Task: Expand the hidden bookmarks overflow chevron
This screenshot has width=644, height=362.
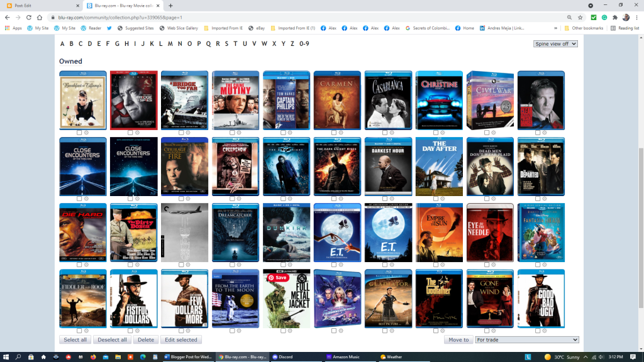Action: pos(555,28)
